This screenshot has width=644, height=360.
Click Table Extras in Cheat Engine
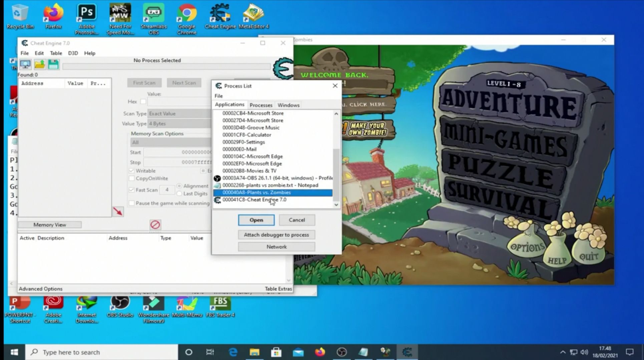pyautogui.click(x=278, y=289)
